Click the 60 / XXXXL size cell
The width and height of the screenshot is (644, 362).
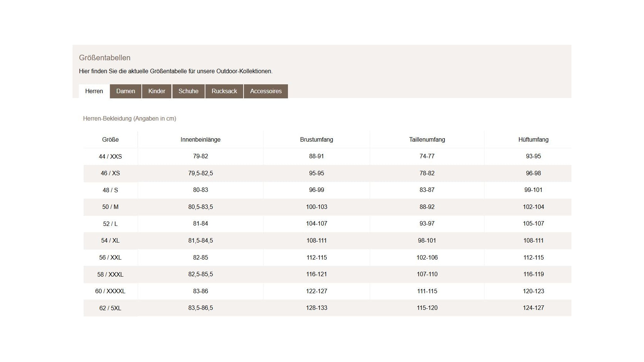pos(110,291)
